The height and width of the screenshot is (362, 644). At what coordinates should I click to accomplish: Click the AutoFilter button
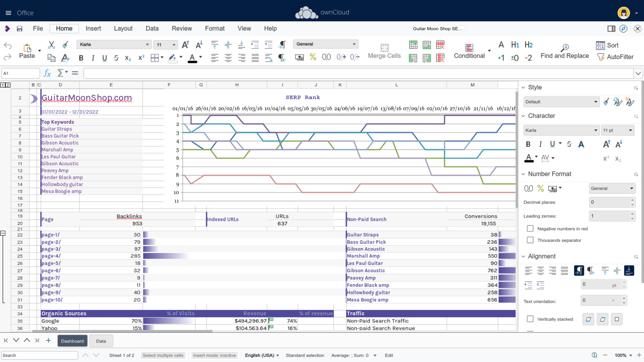pyautogui.click(x=615, y=57)
